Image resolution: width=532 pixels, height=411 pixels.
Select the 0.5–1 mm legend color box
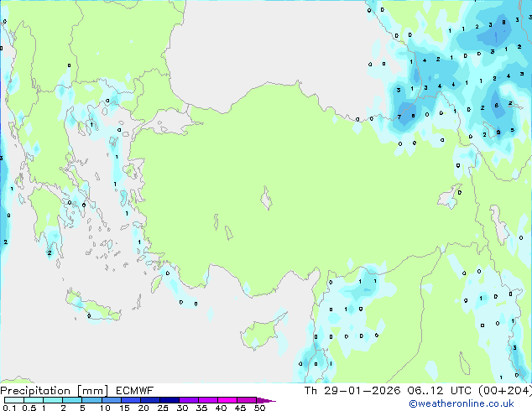point(34,400)
